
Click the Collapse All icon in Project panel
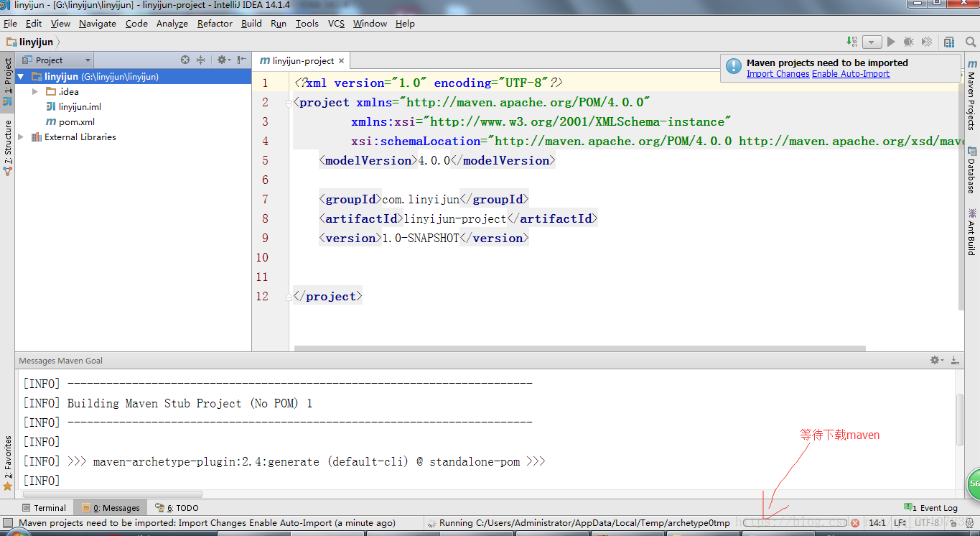tap(201, 60)
